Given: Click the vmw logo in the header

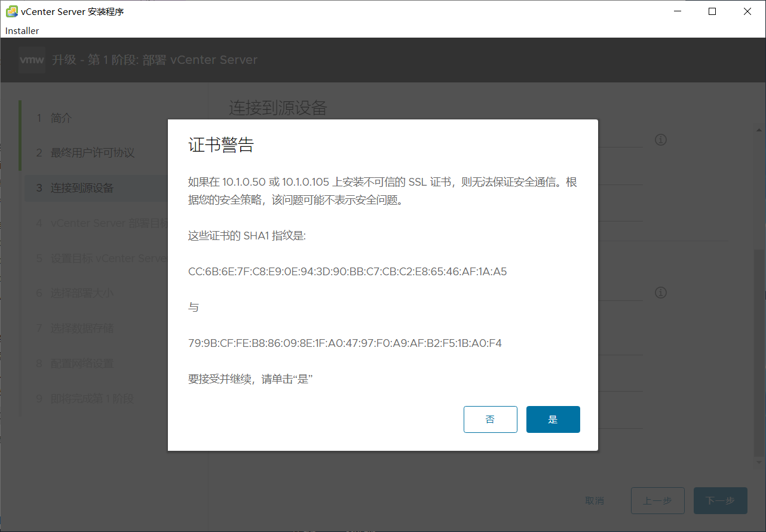Looking at the screenshot, I should [x=31, y=59].
